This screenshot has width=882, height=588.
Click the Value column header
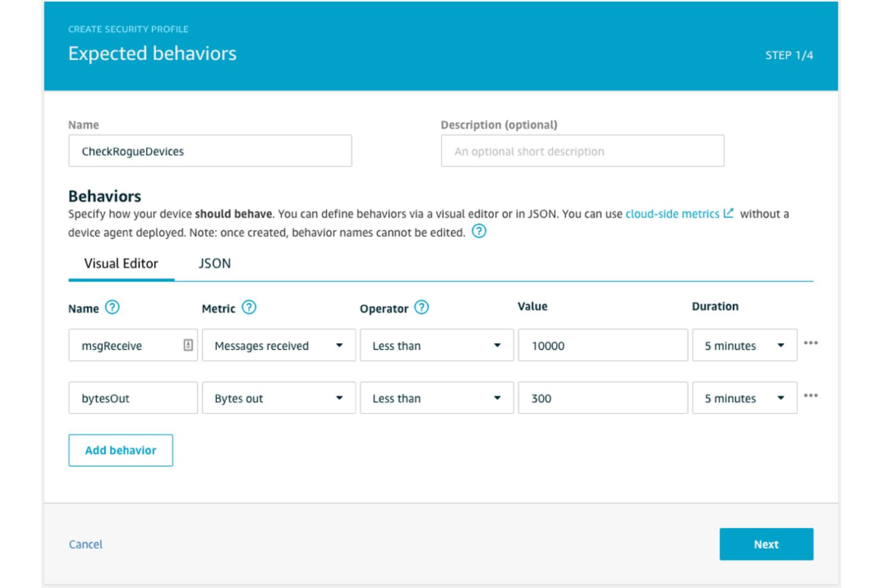point(532,306)
